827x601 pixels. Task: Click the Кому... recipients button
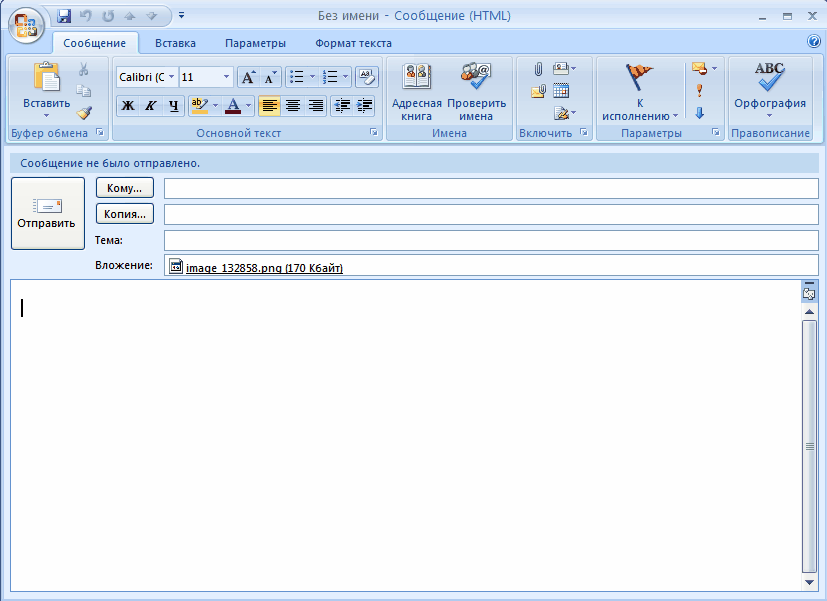(x=125, y=188)
